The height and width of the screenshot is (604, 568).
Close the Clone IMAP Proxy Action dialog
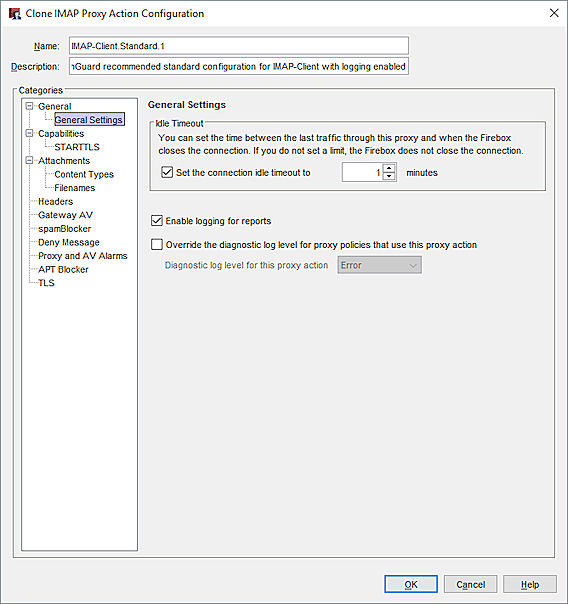point(554,13)
